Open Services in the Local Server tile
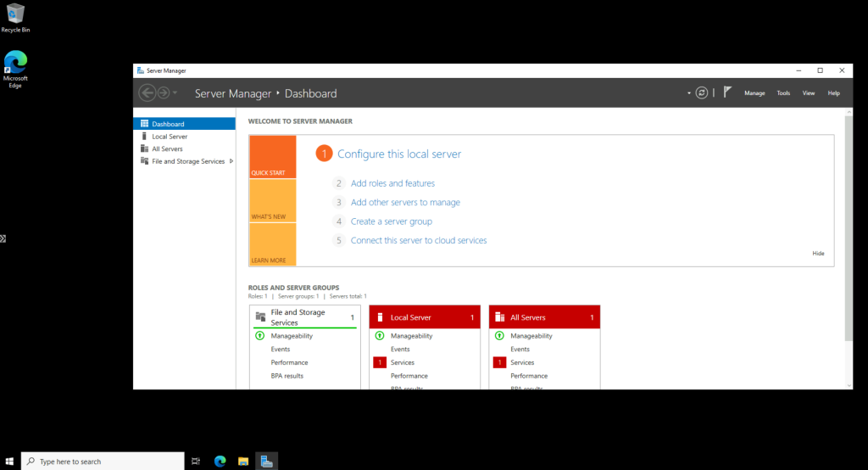Image resolution: width=868 pixels, height=470 pixels. pos(403,362)
